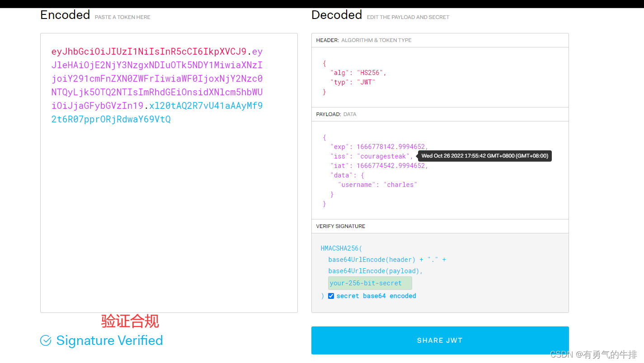The height and width of the screenshot is (363, 644).
Task: Click the your-256-bit-secret input field
Action: coord(370,283)
